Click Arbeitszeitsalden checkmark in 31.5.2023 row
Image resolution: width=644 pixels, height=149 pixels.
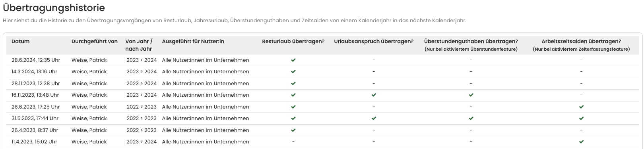[x=581, y=118]
